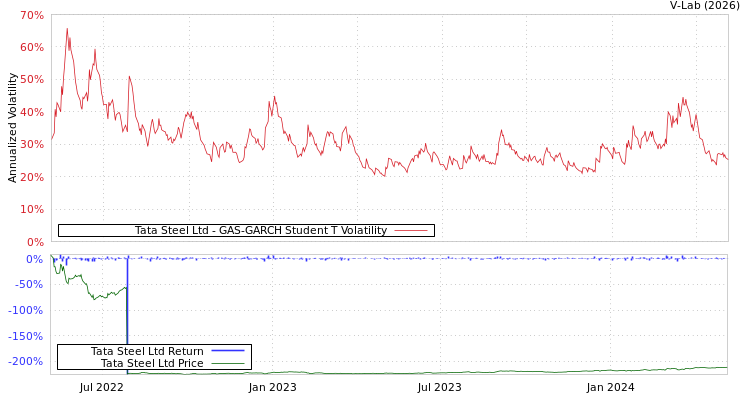Click the green line sample beside Price legend
The image size is (750, 400).
tap(228, 363)
